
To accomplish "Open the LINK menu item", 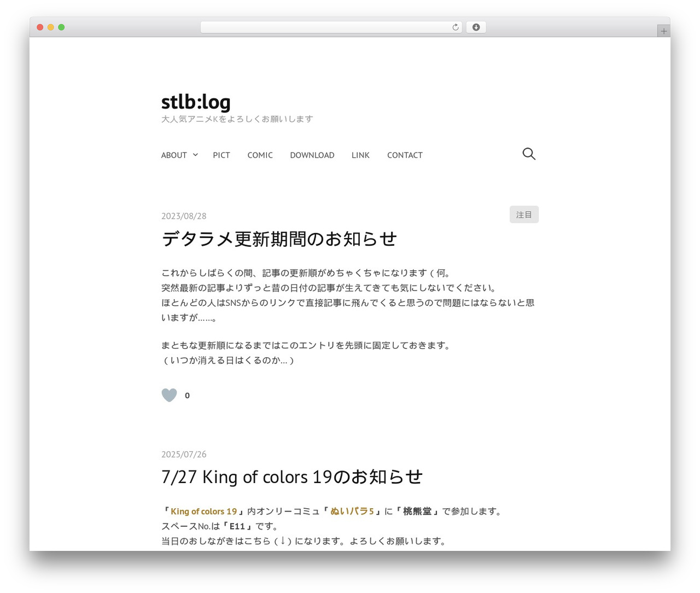I will [x=360, y=155].
